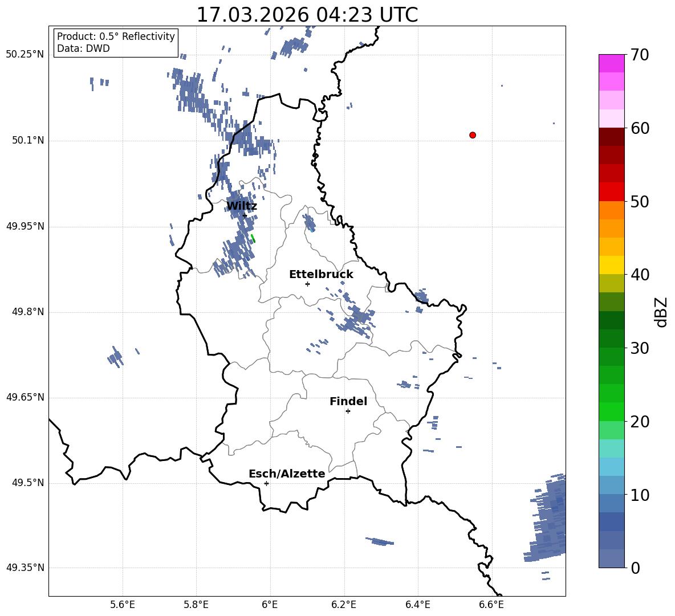Click the 49.5°N latitude label
The width and height of the screenshot is (675, 616).
28,483
